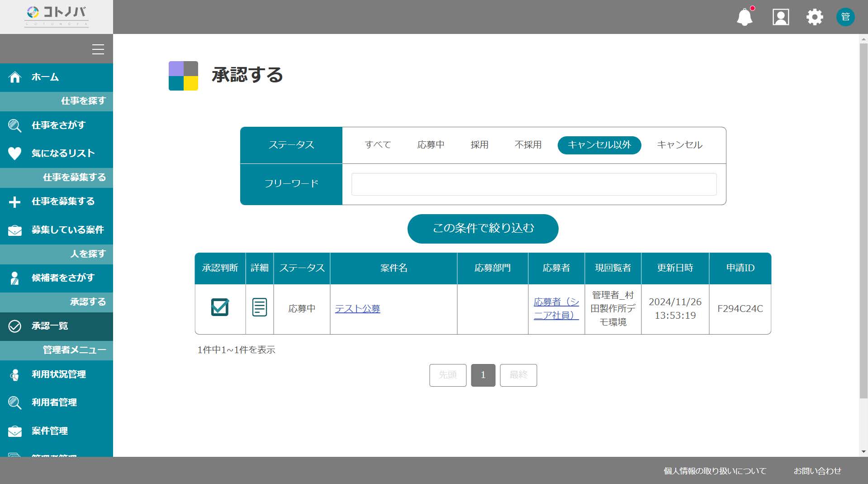Click the 承認判断 checkmark icon in row
This screenshot has width=868, height=484.
220,307
